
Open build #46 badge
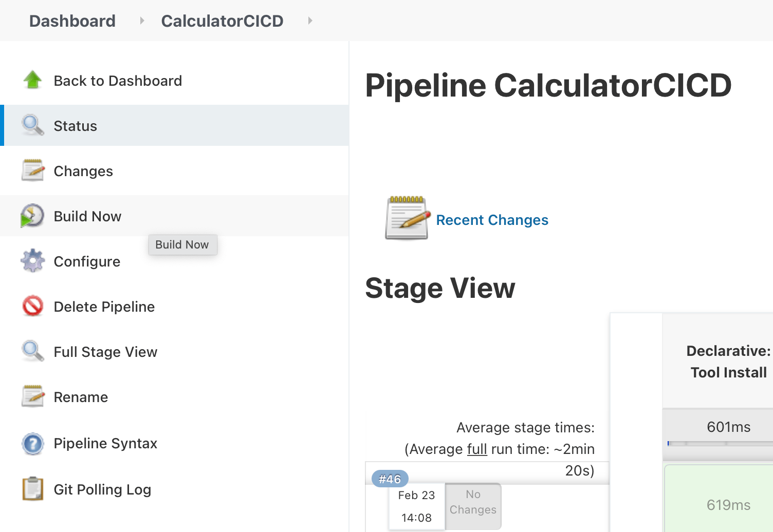(390, 479)
